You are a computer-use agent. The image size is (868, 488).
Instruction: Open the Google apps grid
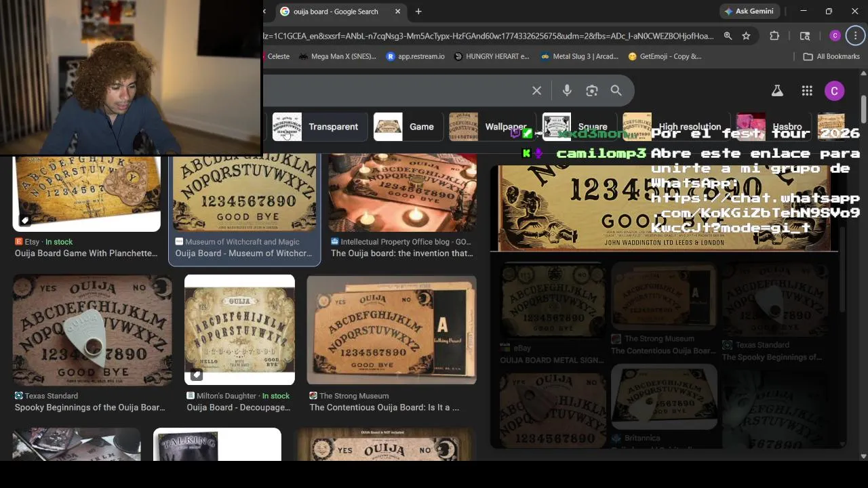tap(806, 91)
